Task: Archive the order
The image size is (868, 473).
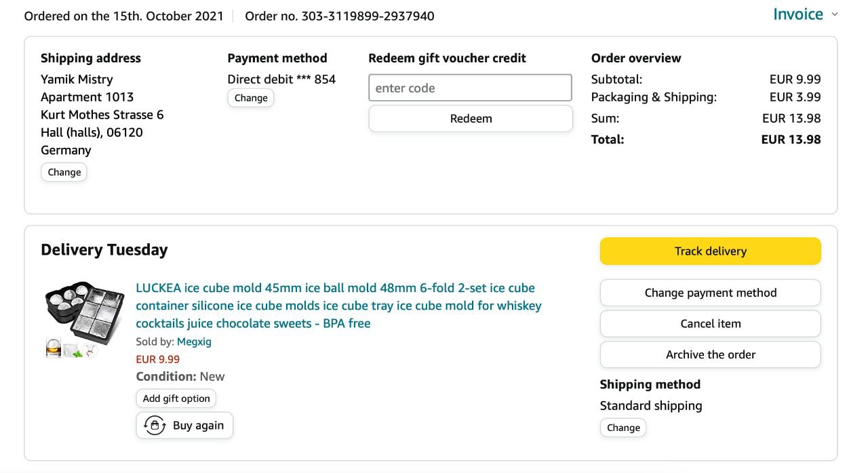Action: tap(710, 354)
